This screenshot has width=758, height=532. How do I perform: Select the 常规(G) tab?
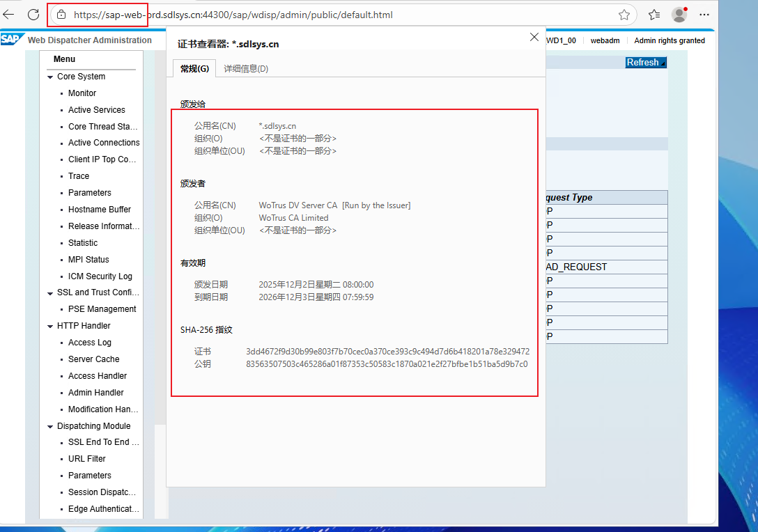click(x=194, y=68)
